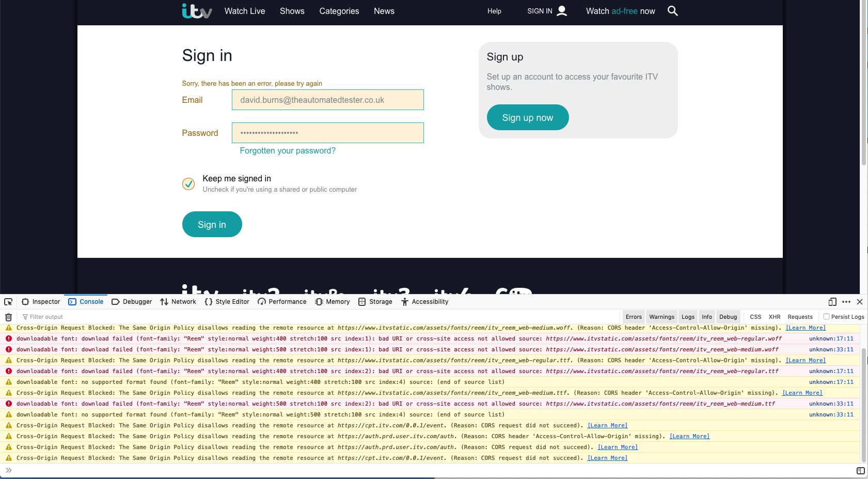Open the devtools meatball settings menu
868x479 pixels.
coord(846,301)
